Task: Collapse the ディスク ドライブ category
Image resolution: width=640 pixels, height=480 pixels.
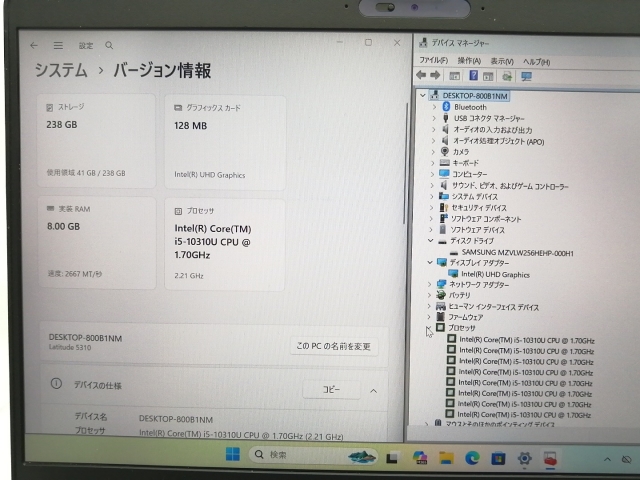Action: (x=430, y=241)
